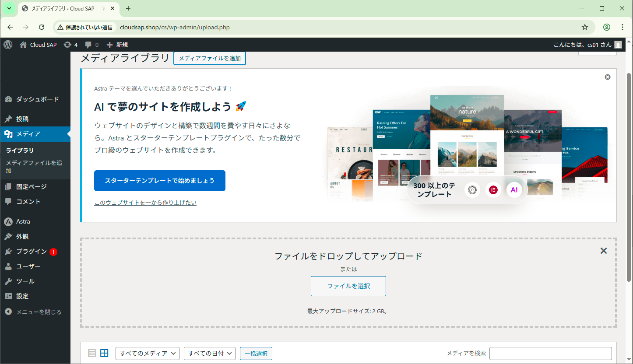Bookmark page with star icon

(585, 27)
